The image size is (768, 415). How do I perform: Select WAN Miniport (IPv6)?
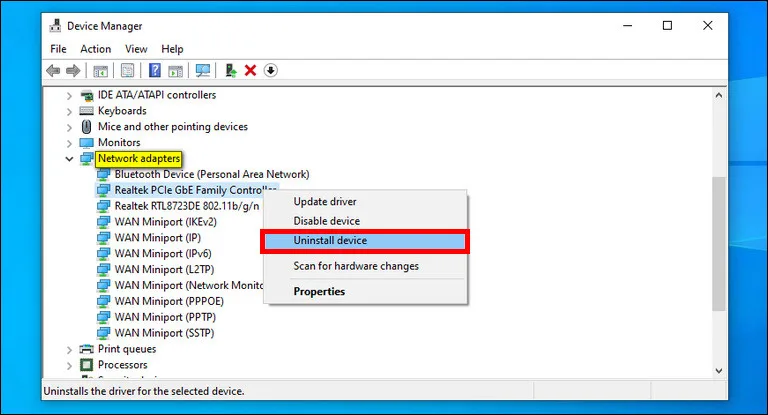tap(163, 254)
